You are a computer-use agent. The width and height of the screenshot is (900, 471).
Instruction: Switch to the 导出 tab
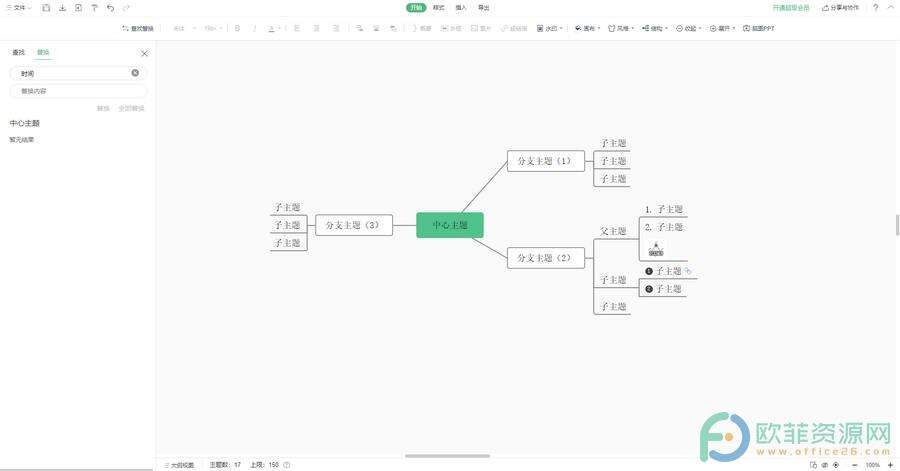pos(484,7)
